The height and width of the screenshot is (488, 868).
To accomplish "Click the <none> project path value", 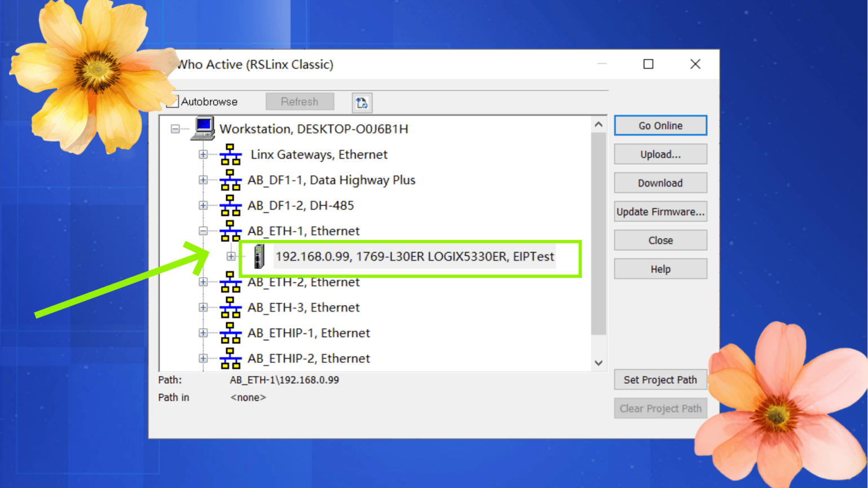I will click(248, 397).
